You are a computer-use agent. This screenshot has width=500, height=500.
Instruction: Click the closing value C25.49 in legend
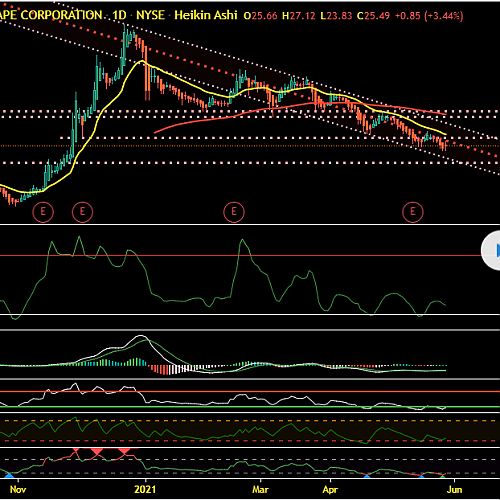point(373,16)
